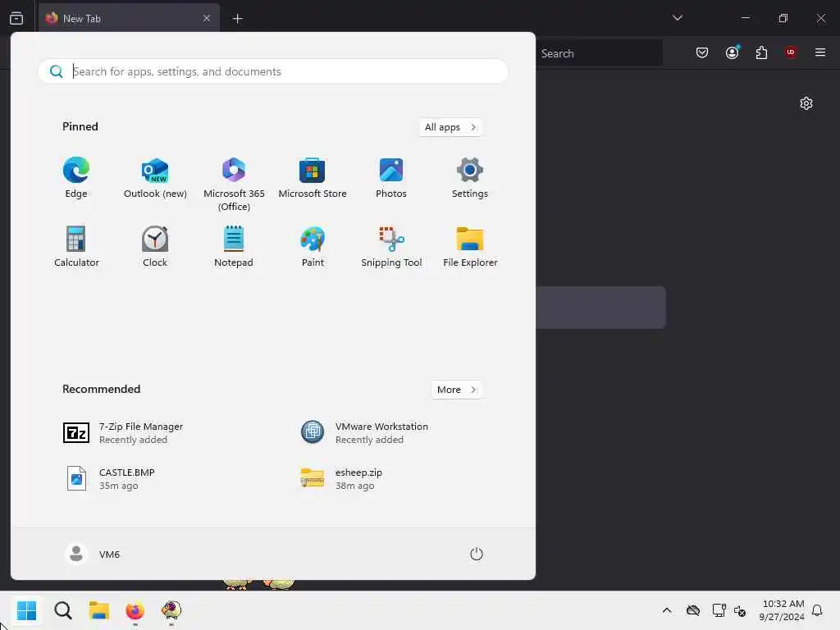840x630 pixels.
Task: Expand the system tray hidden icons chevron
Action: (x=667, y=610)
